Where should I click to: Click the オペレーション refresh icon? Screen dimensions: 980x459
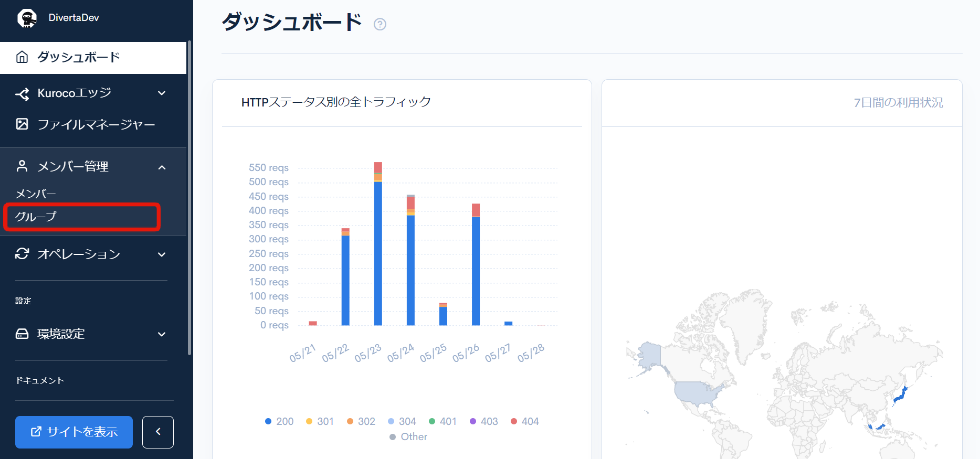(x=22, y=254)
